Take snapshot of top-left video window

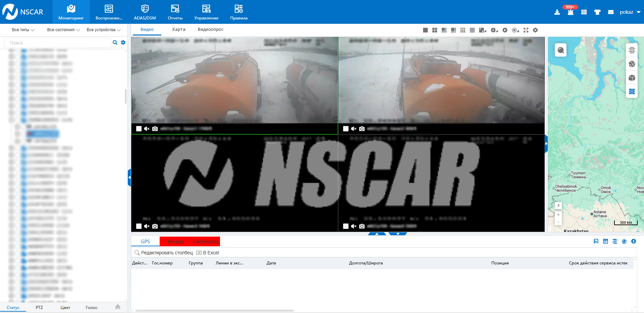point(155,129)
